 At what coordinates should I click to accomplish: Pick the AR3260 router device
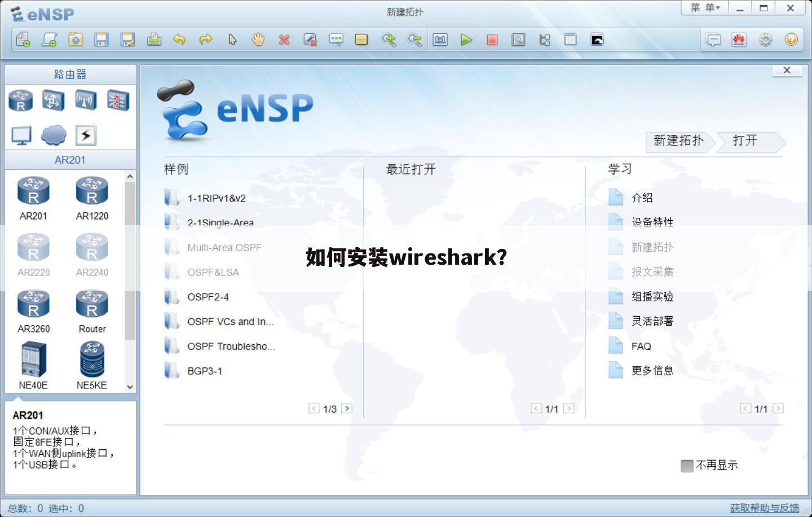33,311
